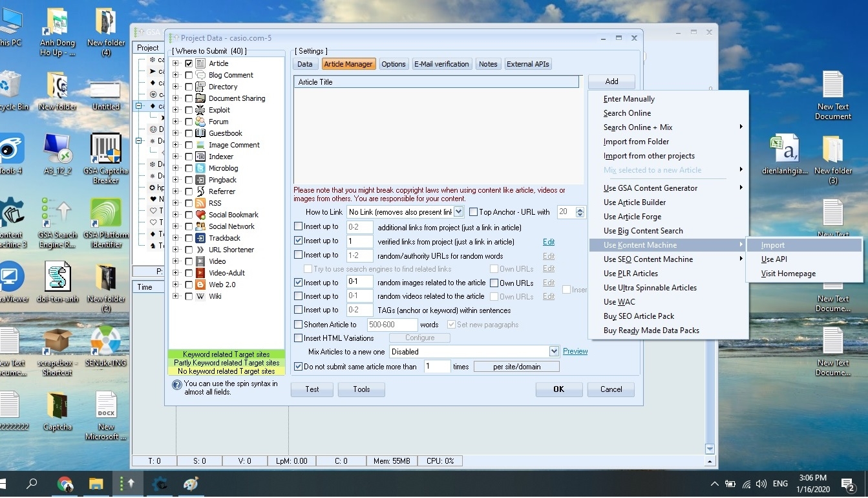Screen dimensions: 868x498
Task: Click the URL Shortener engine icon
Action: pyautogui.click(x=200, y=250)
